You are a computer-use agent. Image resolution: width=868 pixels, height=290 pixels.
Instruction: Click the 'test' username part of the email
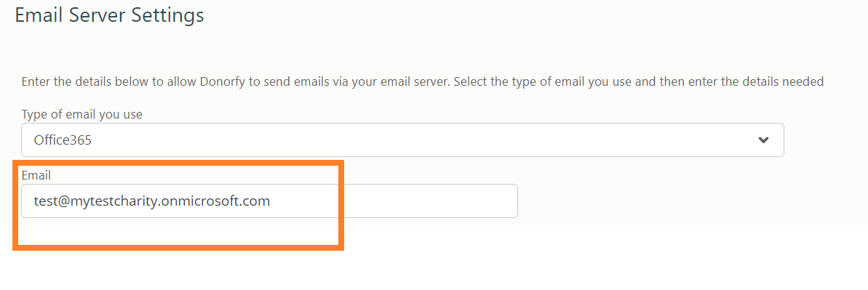(43, 201)
